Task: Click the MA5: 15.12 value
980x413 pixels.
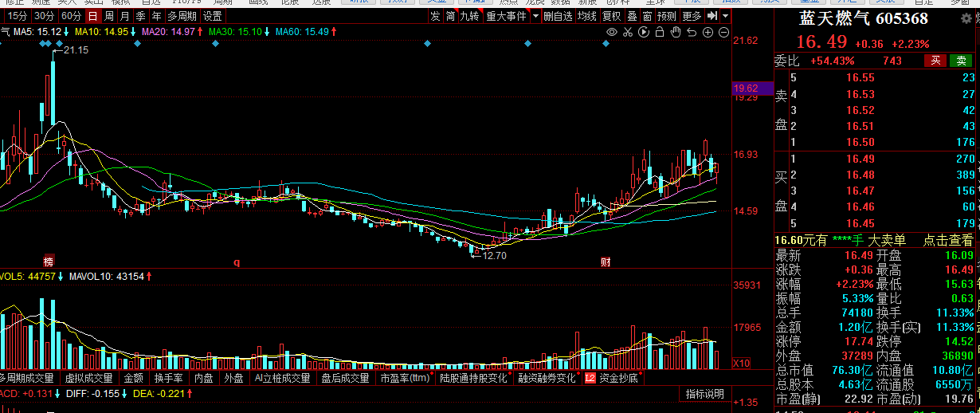Action: 36,32
